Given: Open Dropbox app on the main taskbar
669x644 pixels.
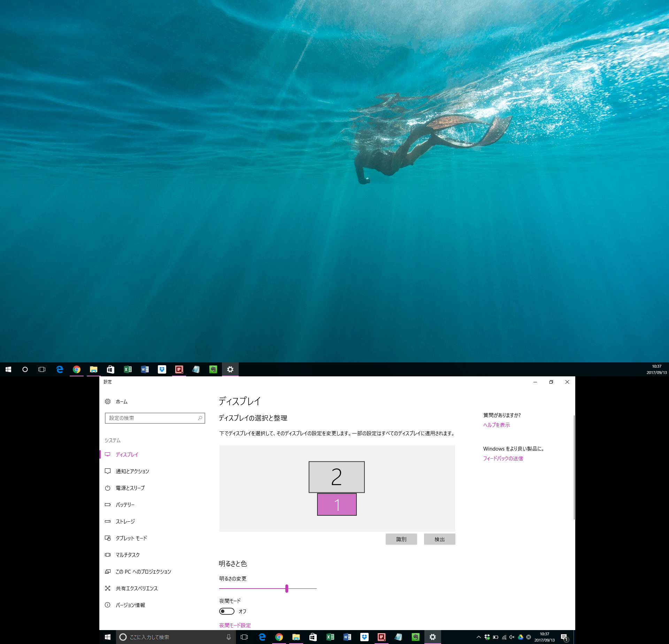Looking at the screenshot, I should [x=364, y=637].
